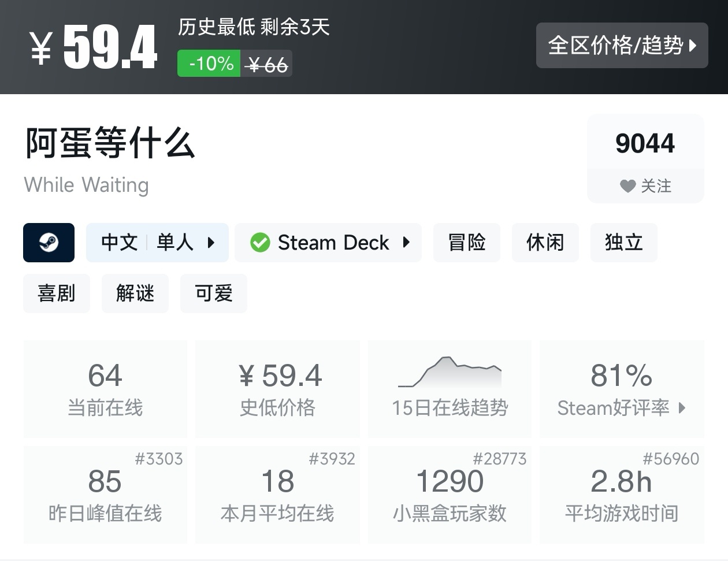Open 昨日峰值在线 ranking card

coord(105,495)
